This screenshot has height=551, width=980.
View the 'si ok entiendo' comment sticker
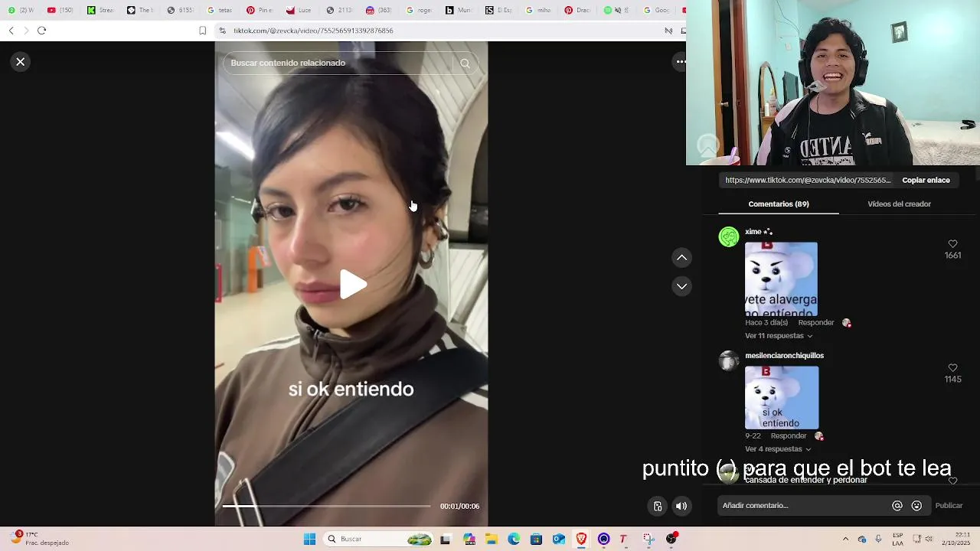click(782, 398)
